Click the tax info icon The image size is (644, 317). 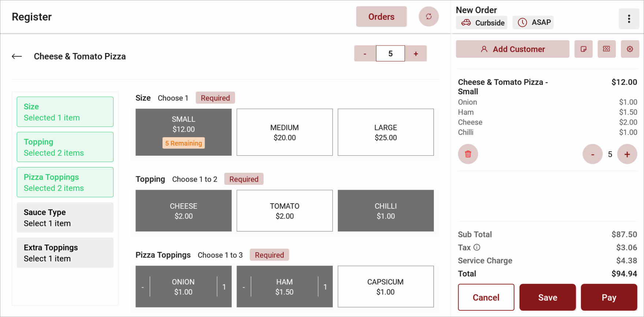[x=477, y=248]
